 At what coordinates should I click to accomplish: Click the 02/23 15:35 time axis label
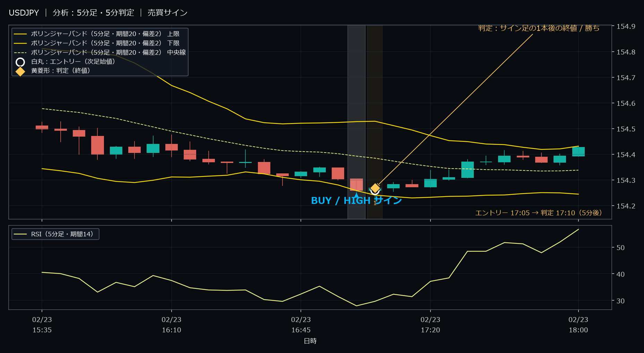pos(42,325)
